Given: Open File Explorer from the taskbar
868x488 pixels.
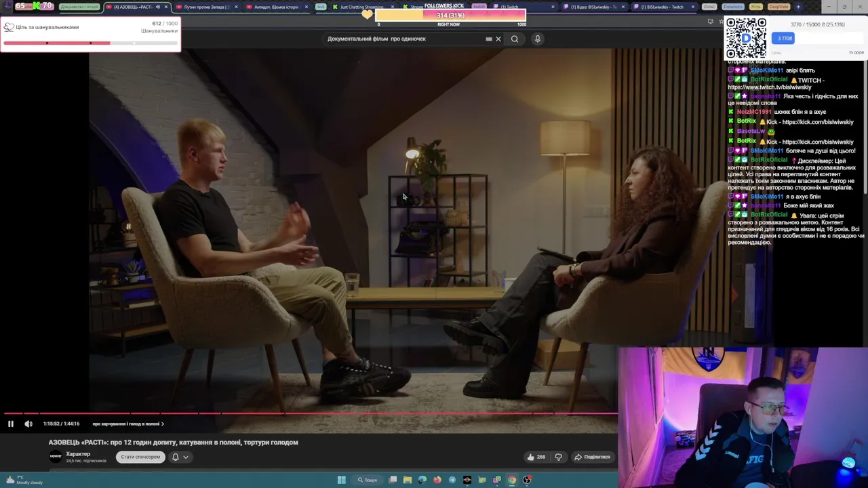Looking at the screenshot, I should click(408, 480).
